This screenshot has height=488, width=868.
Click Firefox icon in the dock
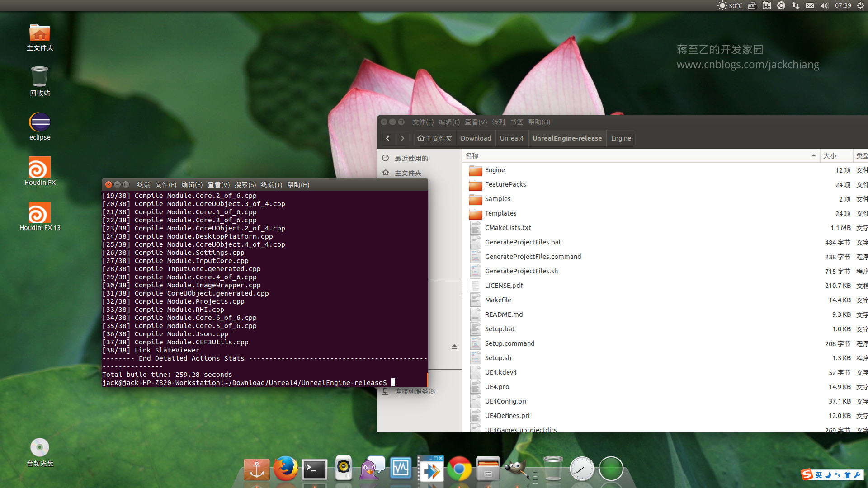tap(285, 469)
